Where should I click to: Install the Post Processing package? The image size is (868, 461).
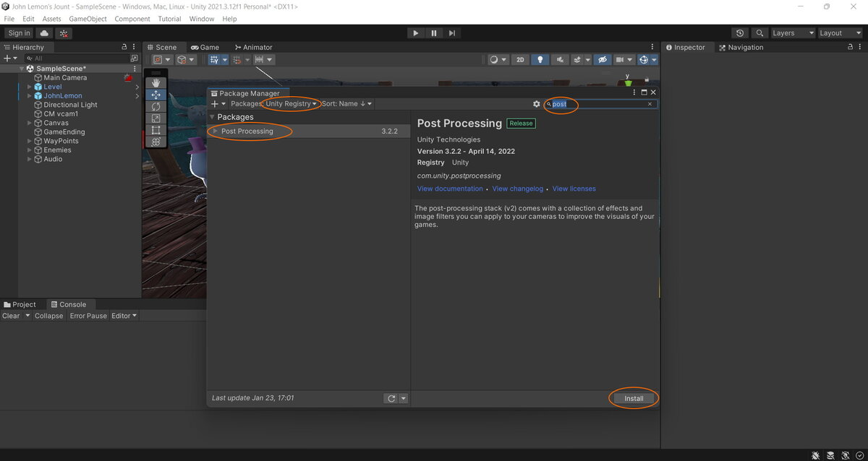coord(634,398)
